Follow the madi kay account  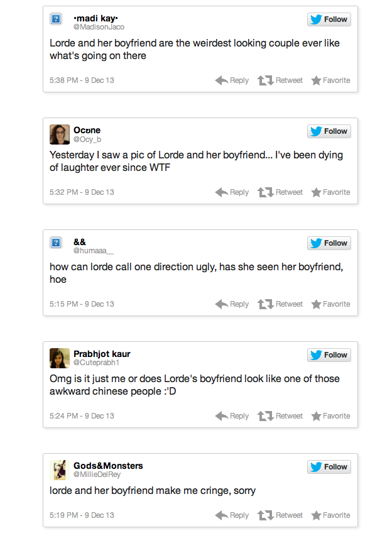click(329, 19)
